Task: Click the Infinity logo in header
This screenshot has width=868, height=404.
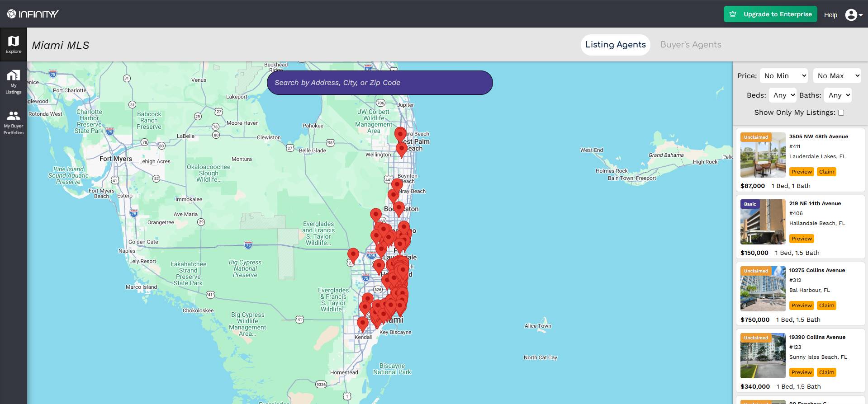Action: coord(33,14)
